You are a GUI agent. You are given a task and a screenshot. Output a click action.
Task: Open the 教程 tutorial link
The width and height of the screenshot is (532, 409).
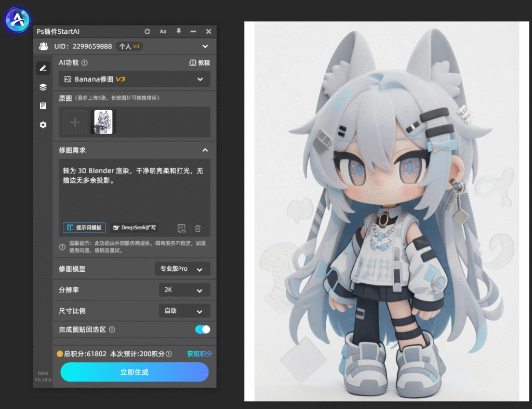point(199,63)
